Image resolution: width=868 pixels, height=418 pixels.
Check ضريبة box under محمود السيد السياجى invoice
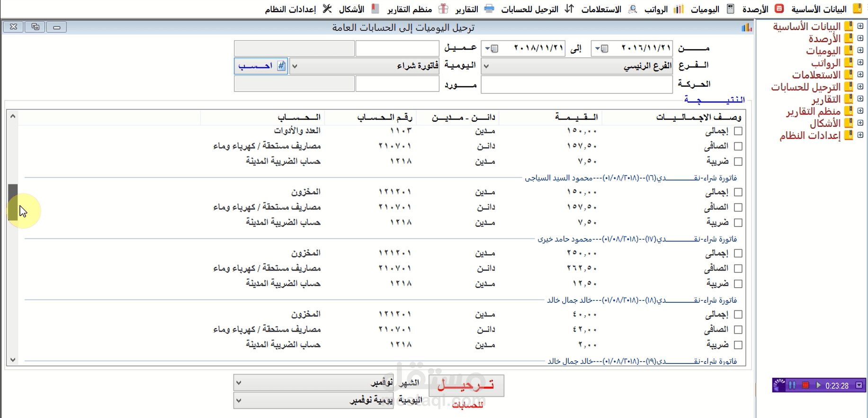coord(738,222)
